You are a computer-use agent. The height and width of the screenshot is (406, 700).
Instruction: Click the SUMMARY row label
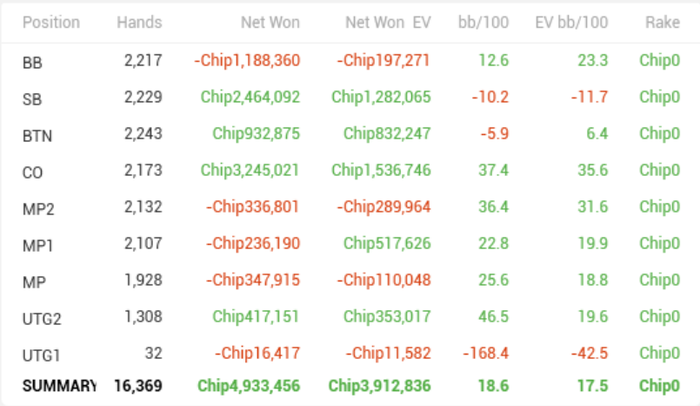[58, 386]
